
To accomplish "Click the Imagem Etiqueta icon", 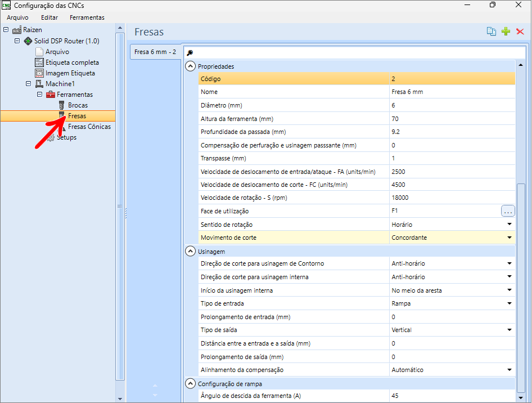I will point(39,73).
